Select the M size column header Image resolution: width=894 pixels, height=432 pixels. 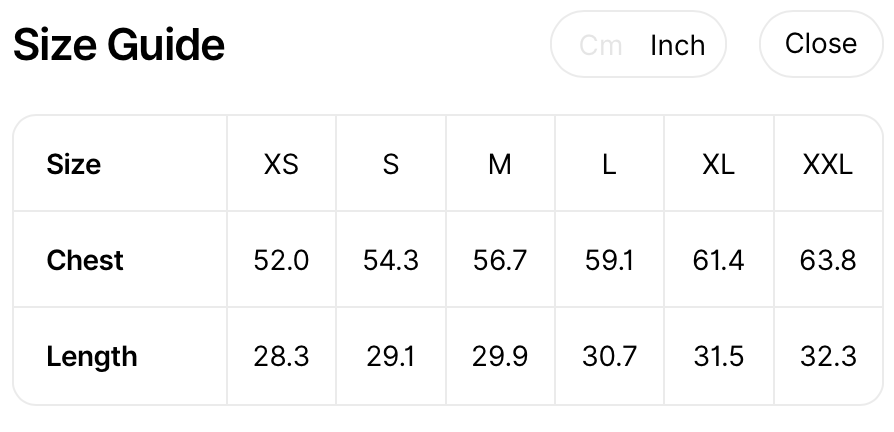click(500, 165)
